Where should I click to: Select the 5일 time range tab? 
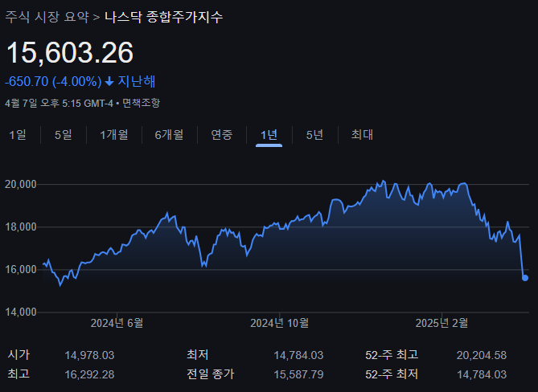64,135
